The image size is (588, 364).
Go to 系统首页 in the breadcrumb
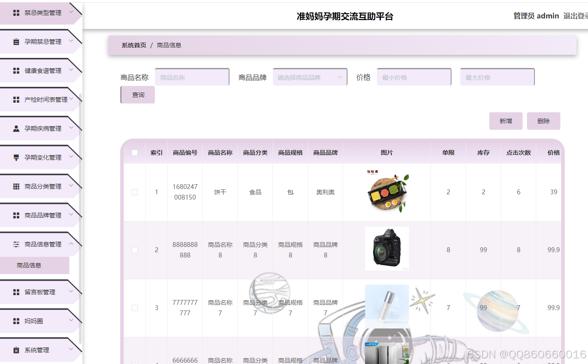(134, 45)
